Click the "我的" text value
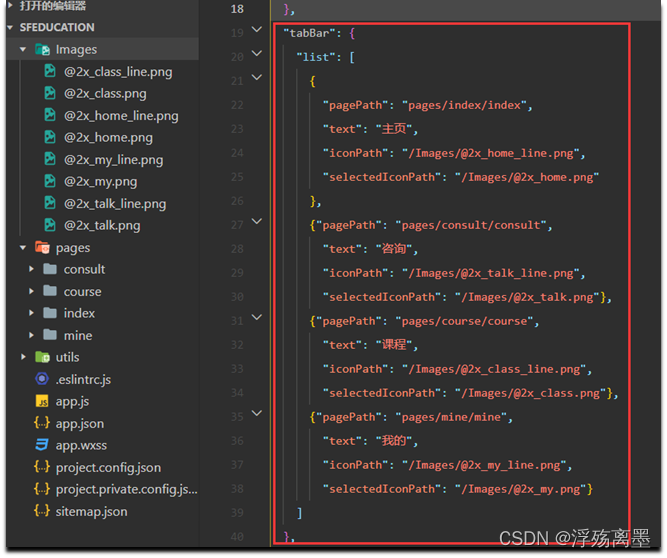 (393, 441)
